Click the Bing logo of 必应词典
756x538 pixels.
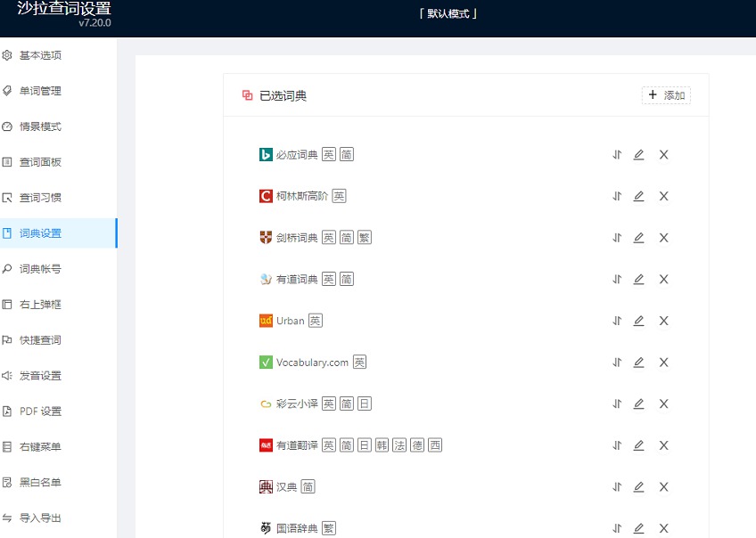pyautogui.click(x=266, y=155)
